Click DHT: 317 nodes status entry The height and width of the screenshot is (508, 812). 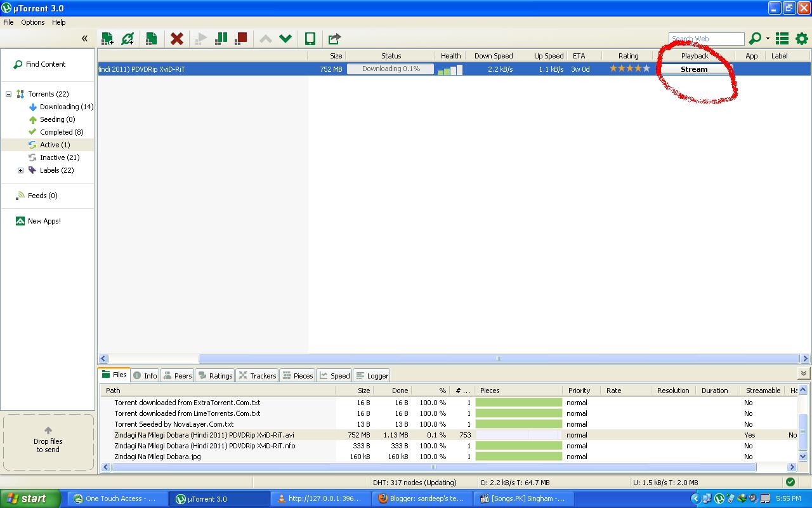tap(414, 483)
